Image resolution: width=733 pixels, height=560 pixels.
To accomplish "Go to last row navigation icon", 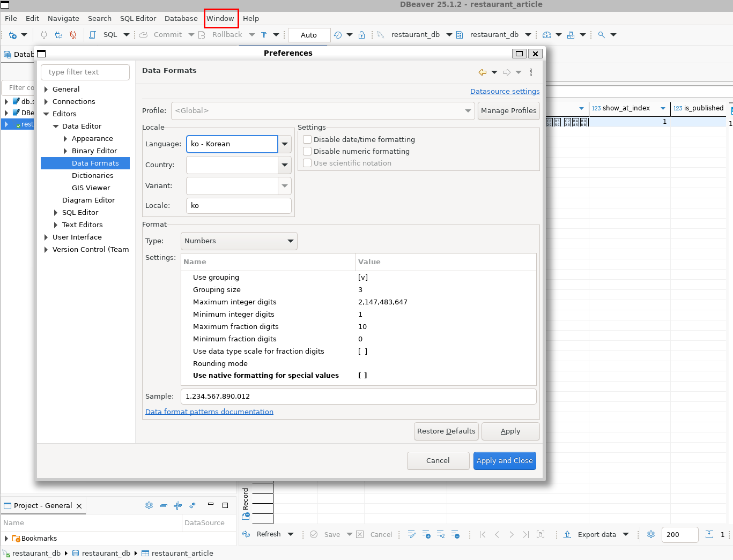I will point(526,534).
